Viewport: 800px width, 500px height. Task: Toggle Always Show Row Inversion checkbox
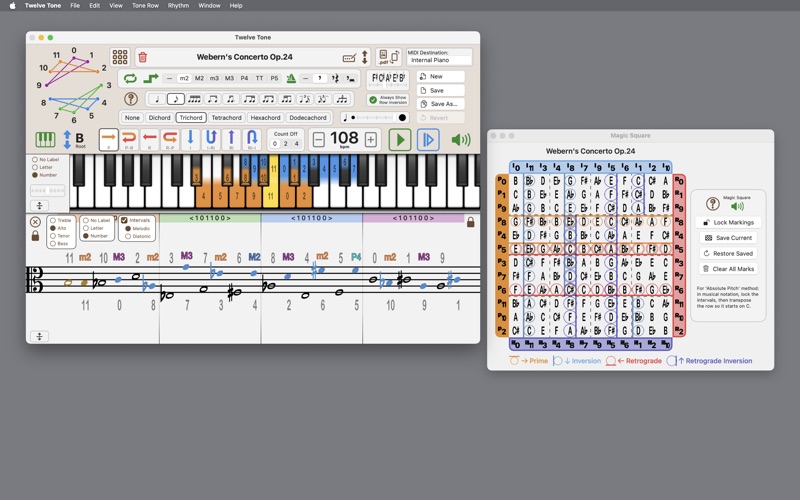[373, 99]
